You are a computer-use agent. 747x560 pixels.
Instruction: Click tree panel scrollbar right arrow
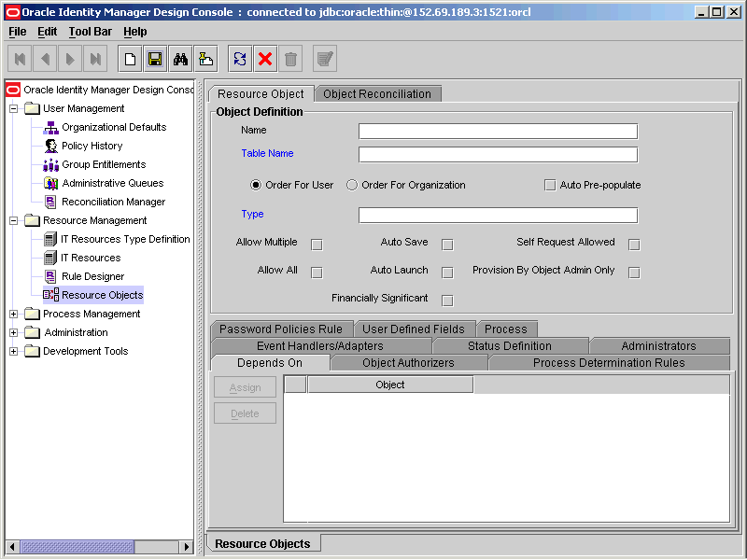click(186, 547)
